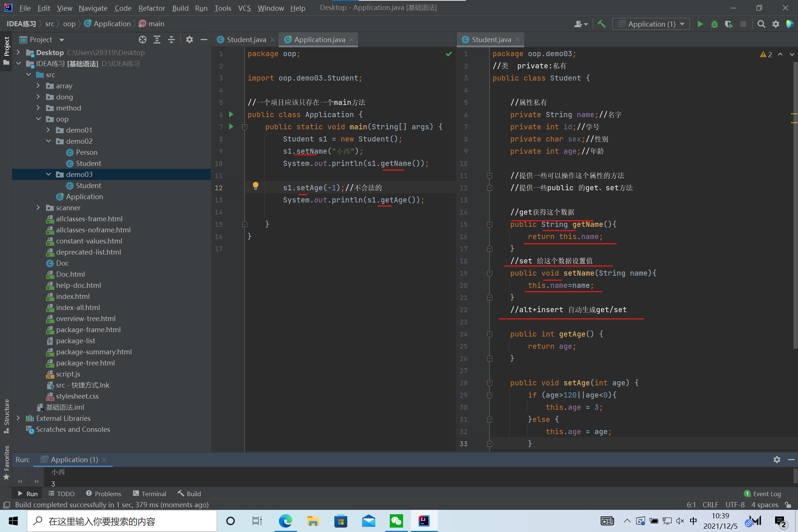Open Run panel settings gear
The width and height of the screenshot is (798, 532).
[x=777, y=460]
